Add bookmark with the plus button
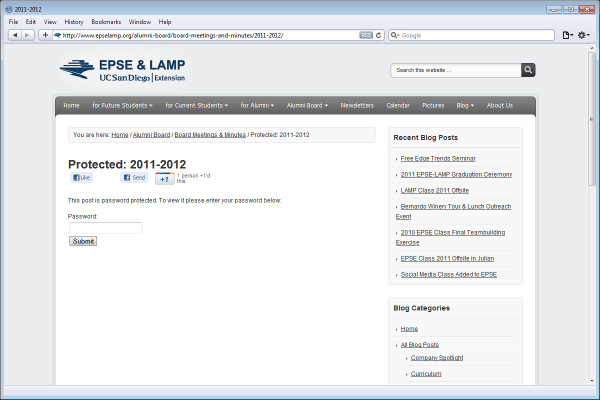The width and height of the screenshot is (600, 400). coord(45,35)
